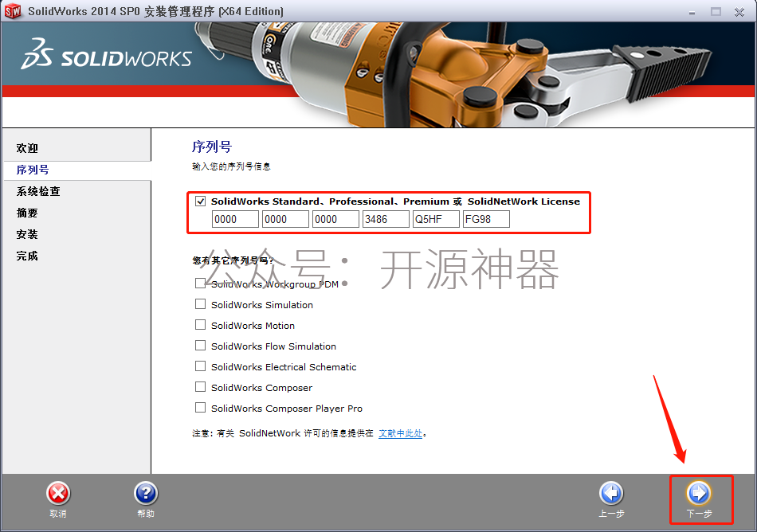Click the SolidWorks Flow Simulation label text
757x532 pixels.
[x=273, y=346]
